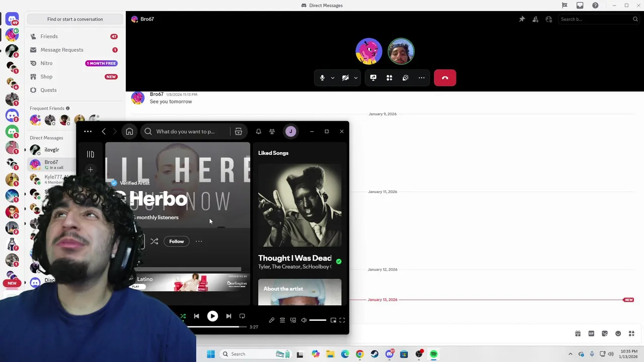The image size is (644, 362).
Task: Play Latino sponsored banner button
Action: point(135,287)
